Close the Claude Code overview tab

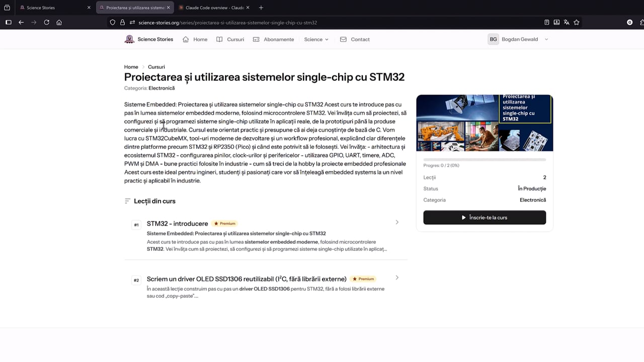point(248,8)
